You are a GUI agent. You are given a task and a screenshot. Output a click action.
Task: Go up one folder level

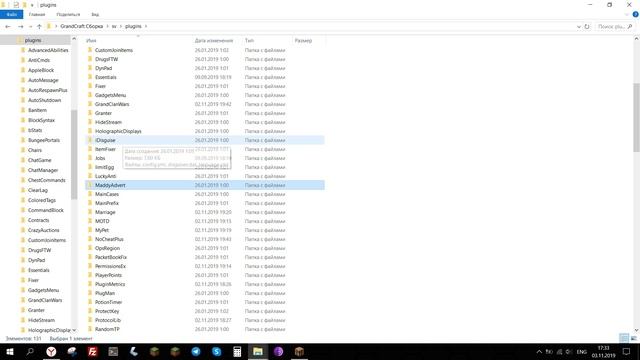point(39,27)
